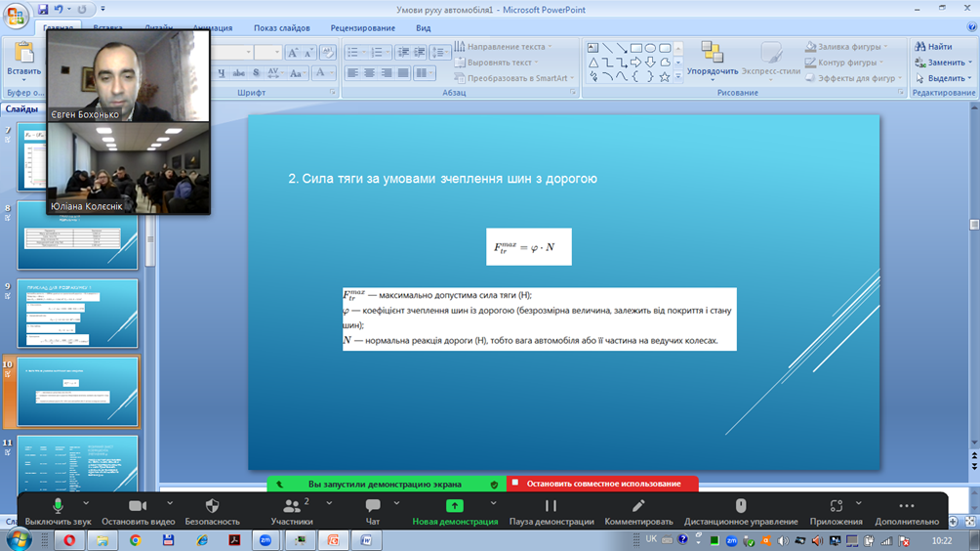Open the Комментировать annotation pencil
The width and height of the screenshot is (980, 551).
[x=637, y=507]
